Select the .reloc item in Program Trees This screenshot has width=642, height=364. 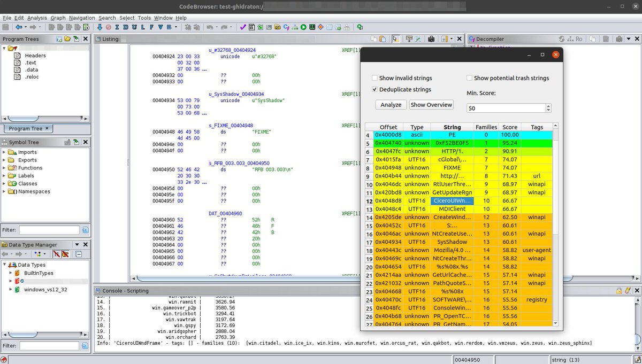pos(32,76)
